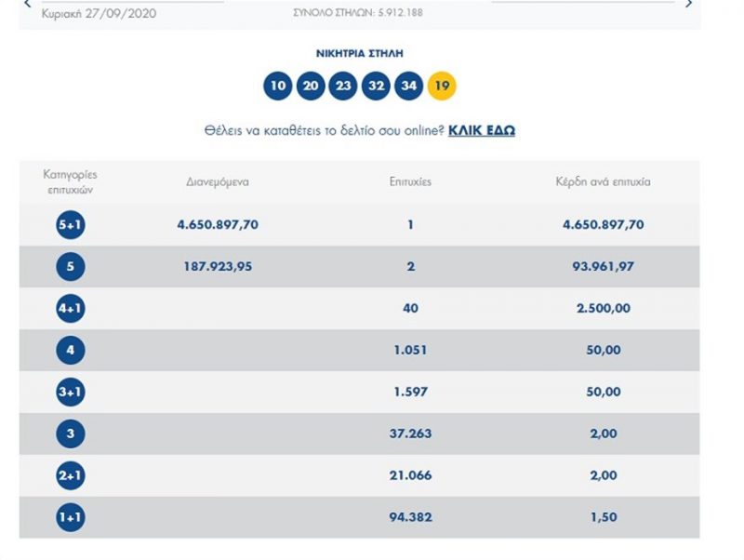
Task: Select the number 23 ball
Action: [343, 87]
